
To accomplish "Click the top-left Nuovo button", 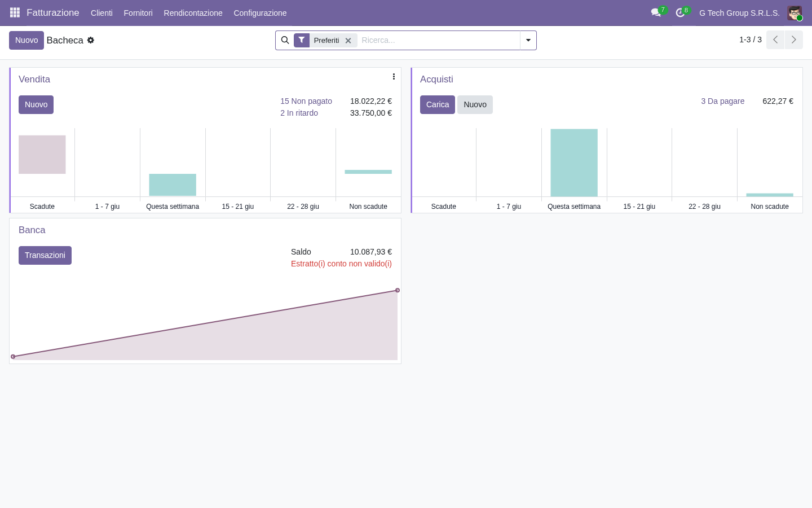I will (x=27, y=40).
